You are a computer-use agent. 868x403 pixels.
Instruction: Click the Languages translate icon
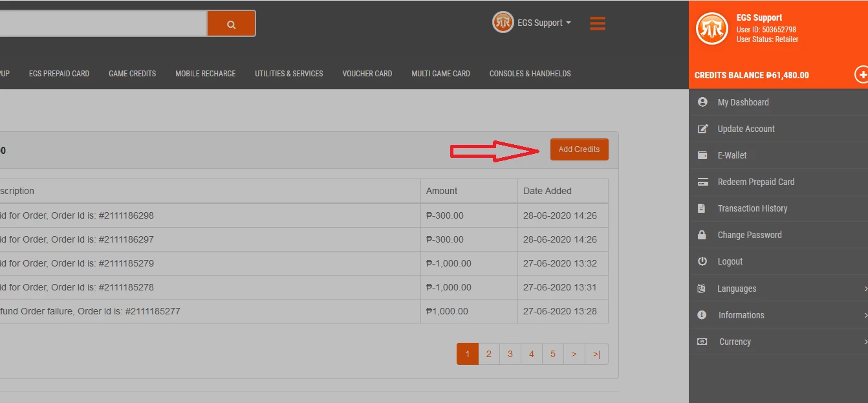pos(701,289)
